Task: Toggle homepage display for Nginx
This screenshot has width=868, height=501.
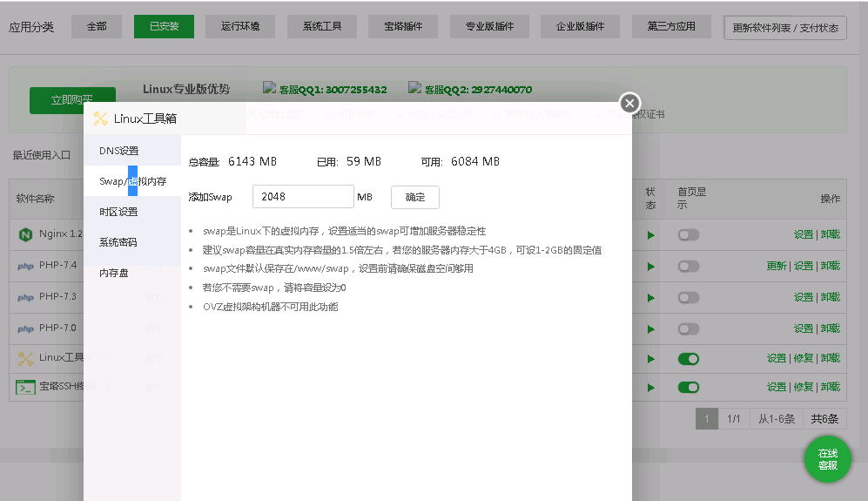Action: 689,235
